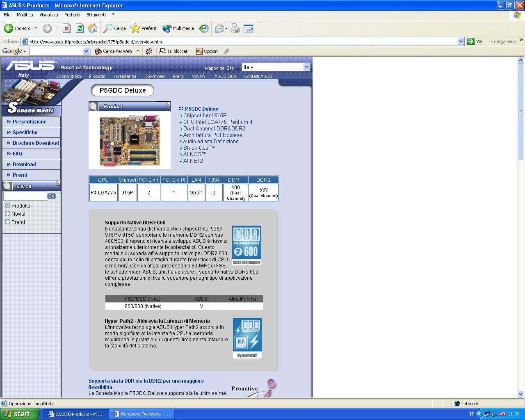Open the Cerca search toolbar button
The width and height of the screenshot is (525, 420).
114,28
